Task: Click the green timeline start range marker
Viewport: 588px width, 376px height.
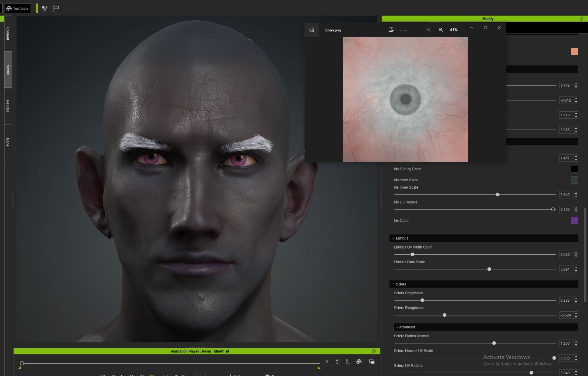Action: tap(20, 367)
